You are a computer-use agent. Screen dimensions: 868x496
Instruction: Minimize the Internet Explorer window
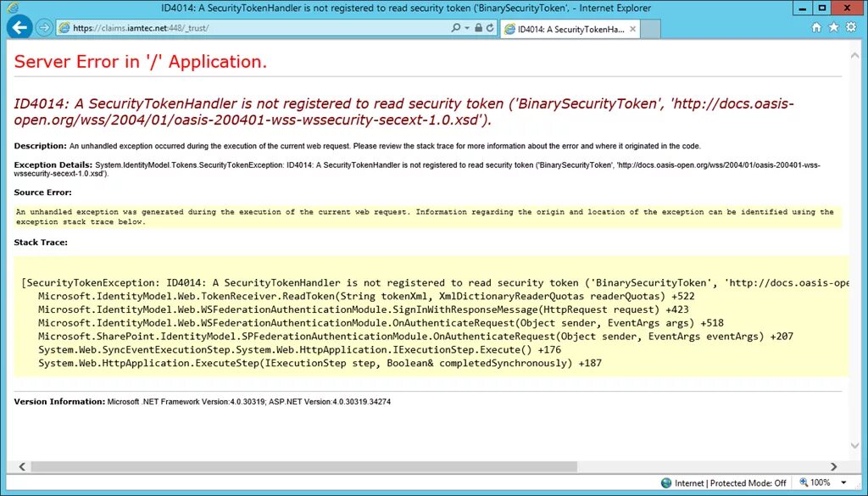[800, 8]
